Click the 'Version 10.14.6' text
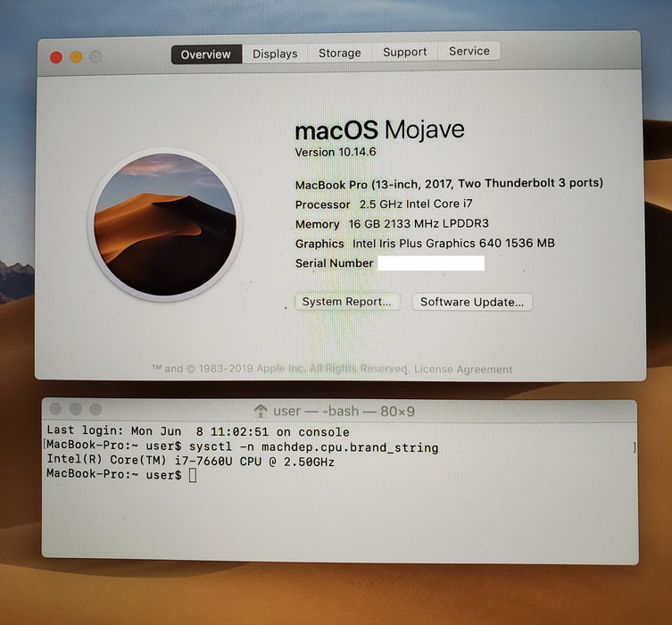The width and height of the screenshot is (672, 625). (336, 152)
